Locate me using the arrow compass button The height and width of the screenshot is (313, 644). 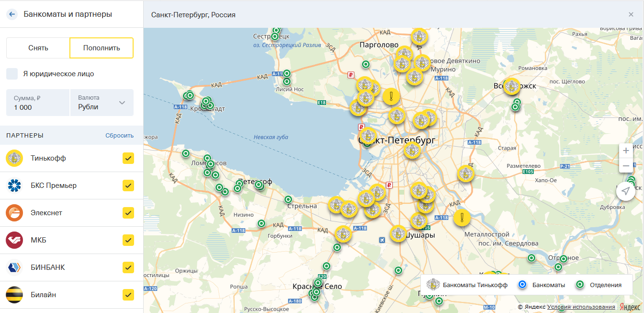point(625,191)
